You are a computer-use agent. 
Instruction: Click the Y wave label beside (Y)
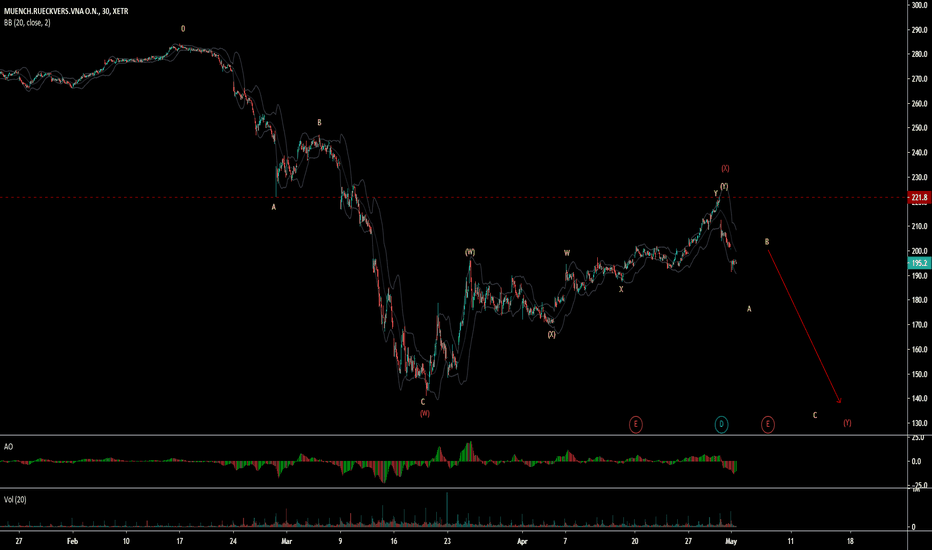pos(715,193)
